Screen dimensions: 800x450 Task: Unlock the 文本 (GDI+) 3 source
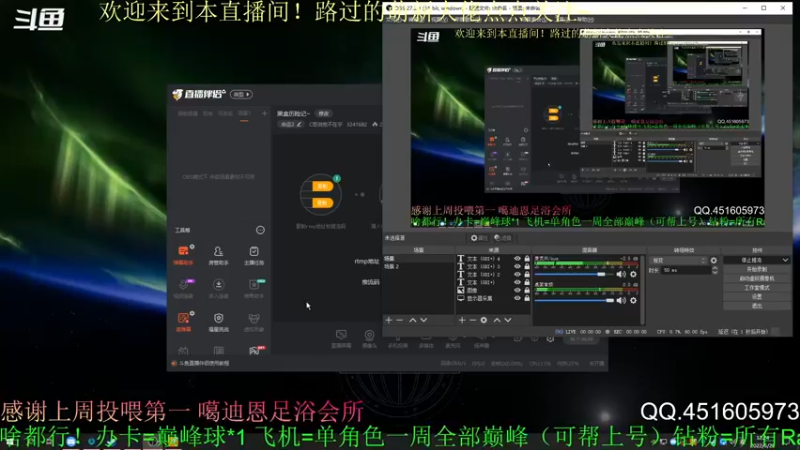tap(527, 266)
